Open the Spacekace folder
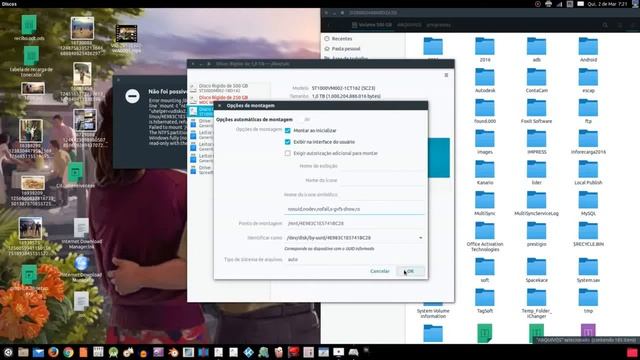The image size is (640, 360). pyautogui.click(x=536, y=270)
